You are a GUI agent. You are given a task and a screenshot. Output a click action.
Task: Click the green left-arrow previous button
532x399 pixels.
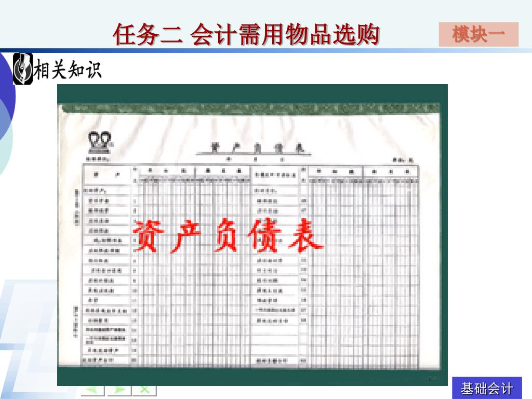point(92,390)
